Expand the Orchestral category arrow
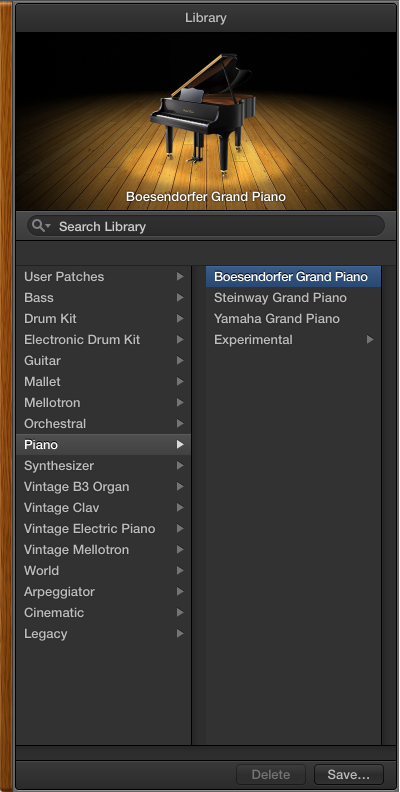 [180, 423]
